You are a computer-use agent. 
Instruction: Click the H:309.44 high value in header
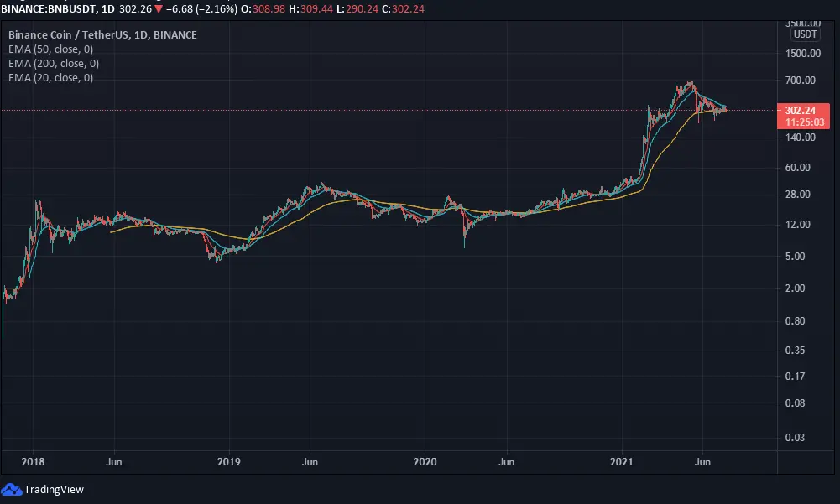[310, 9]
